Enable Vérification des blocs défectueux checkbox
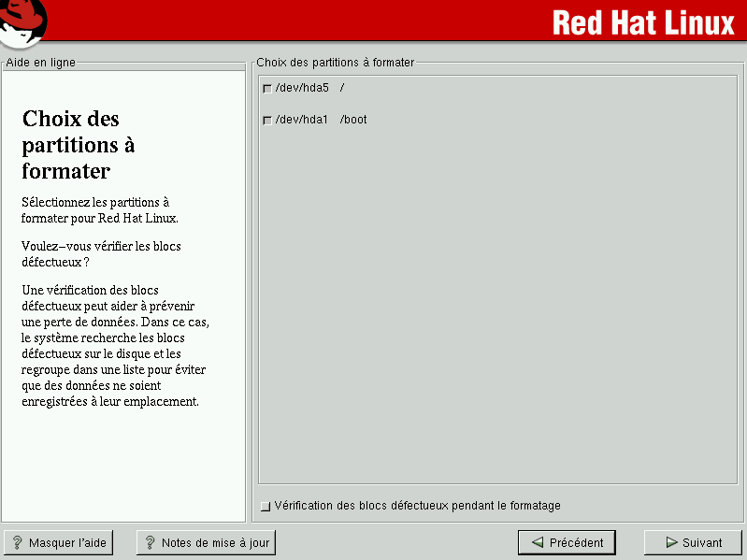 [x=266, y=507]
